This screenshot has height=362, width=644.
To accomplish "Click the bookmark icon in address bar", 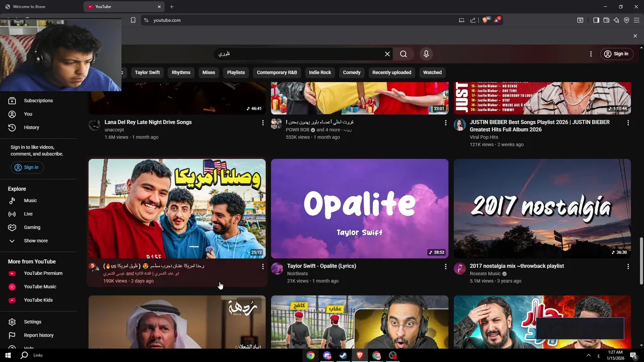I will (133, 20).
